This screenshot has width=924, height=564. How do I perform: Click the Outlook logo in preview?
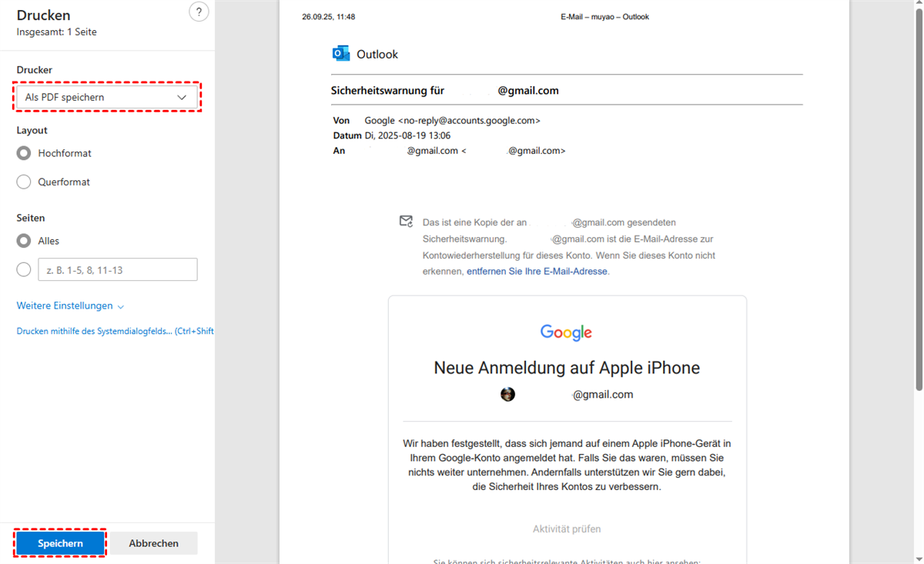(x=340, y=54)
